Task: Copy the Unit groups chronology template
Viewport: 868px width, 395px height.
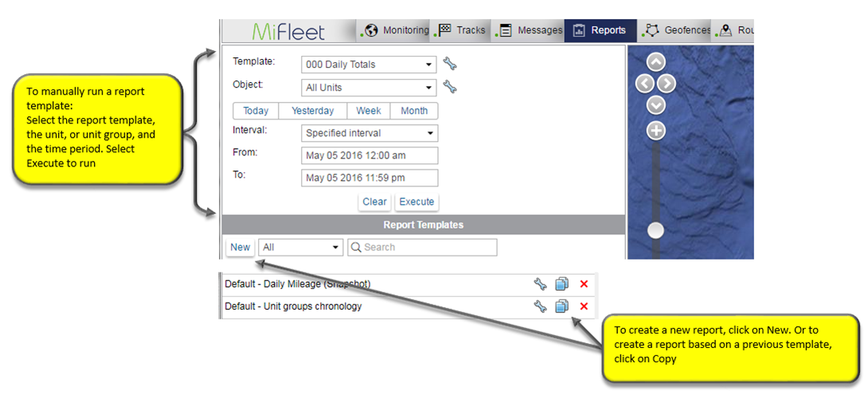Action: tap(562, 307)
